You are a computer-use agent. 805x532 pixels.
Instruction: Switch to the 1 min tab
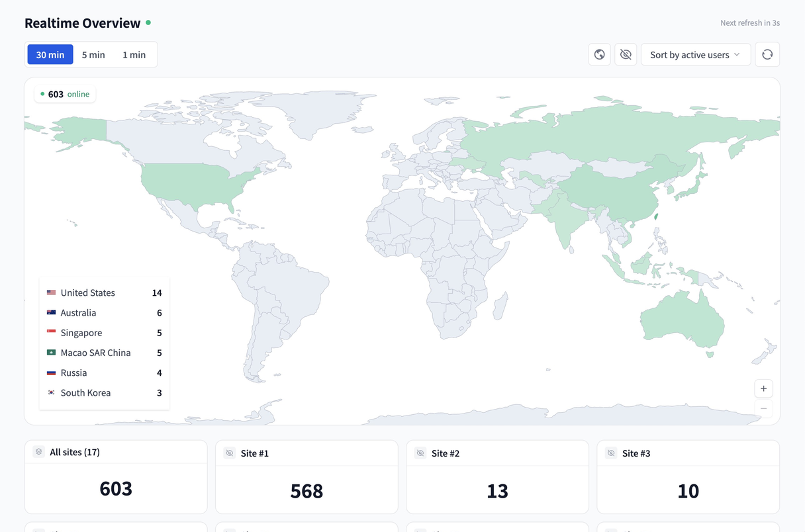[134, 54]
